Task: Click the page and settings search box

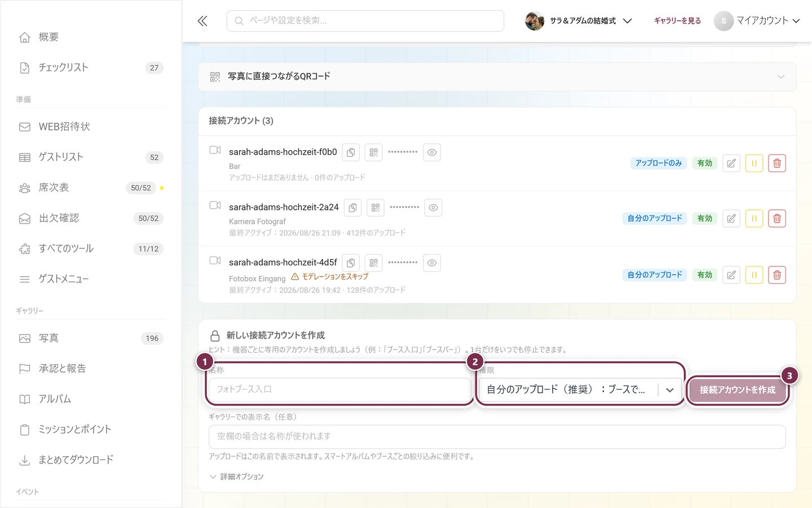Action: [x=365, y=21]
